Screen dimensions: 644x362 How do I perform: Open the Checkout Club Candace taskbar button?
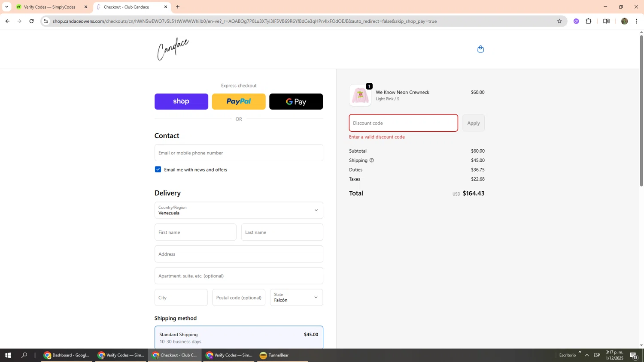point(175,355)
